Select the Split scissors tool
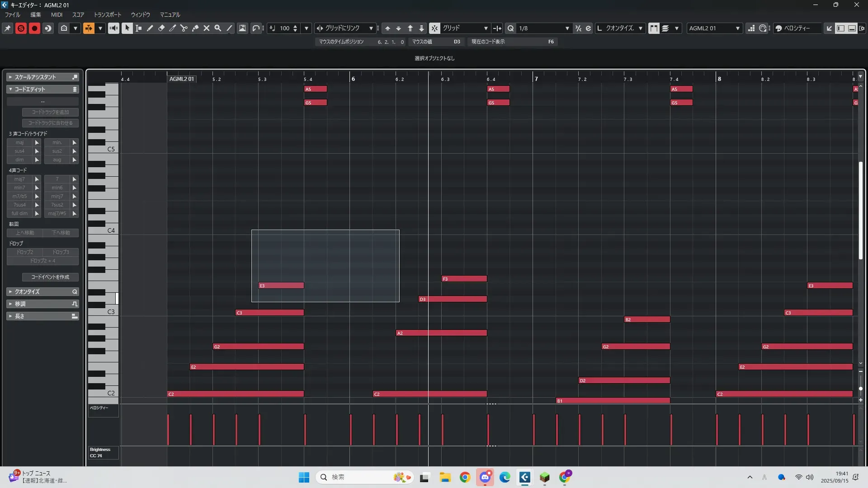 point(184,28)
